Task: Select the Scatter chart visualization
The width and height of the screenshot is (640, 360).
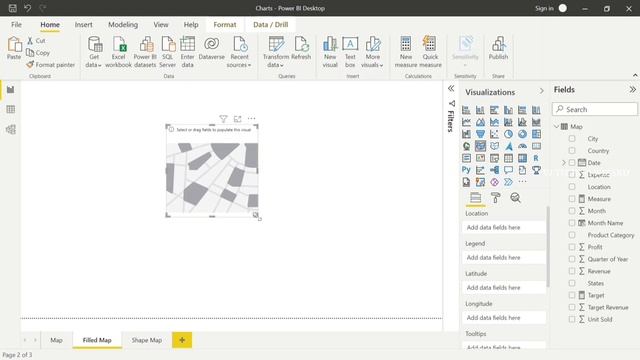Action: (494, 134)
